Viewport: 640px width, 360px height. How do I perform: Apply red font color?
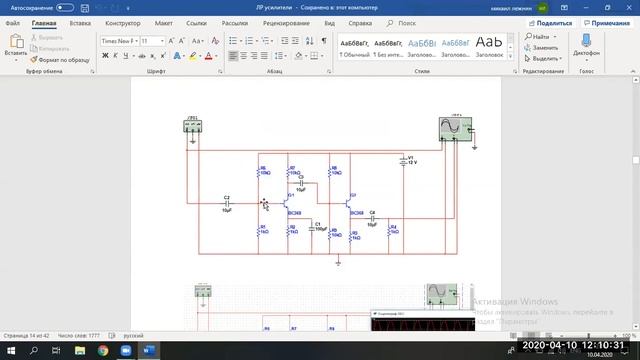[x=209, y=56]
